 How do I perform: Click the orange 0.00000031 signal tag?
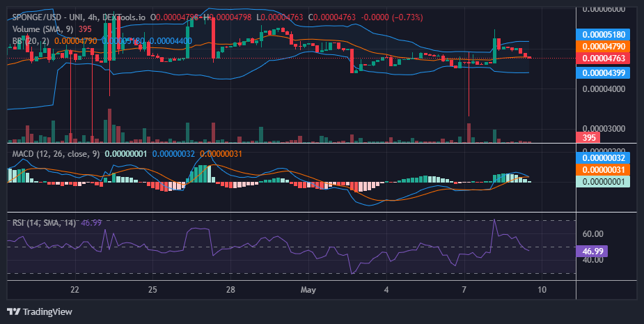pos(603,170)
